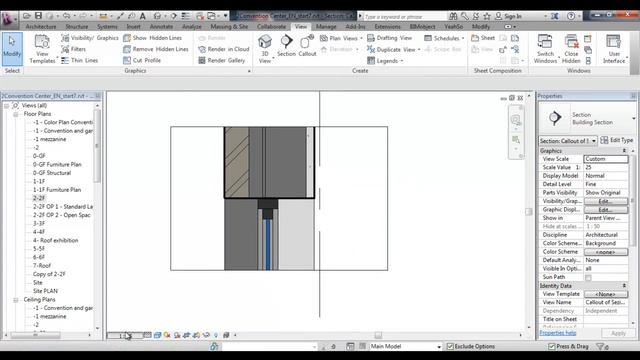The height and width of the screenshot is (360, 640).
Task: Open View Templates tool
Action: tap(42, 49)
